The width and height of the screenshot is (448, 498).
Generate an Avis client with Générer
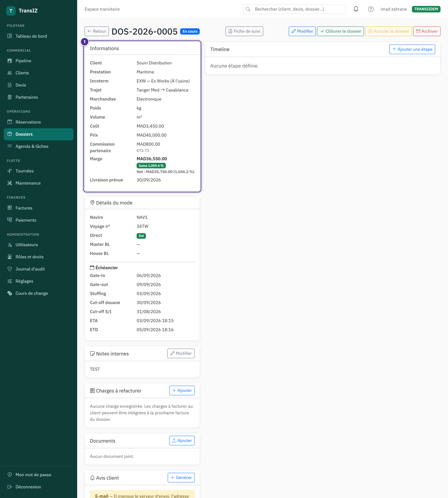click(x=181, y=478)
